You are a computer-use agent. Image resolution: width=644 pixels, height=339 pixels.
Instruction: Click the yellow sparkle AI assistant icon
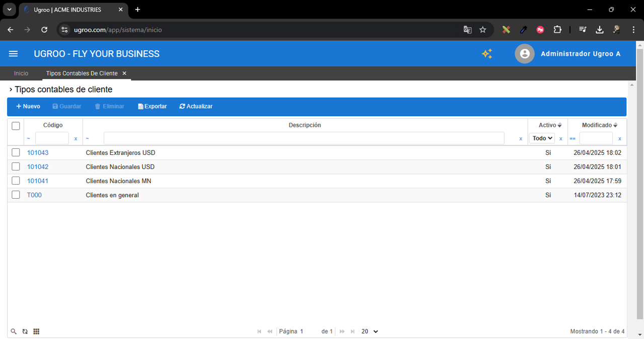coord(487,54)
